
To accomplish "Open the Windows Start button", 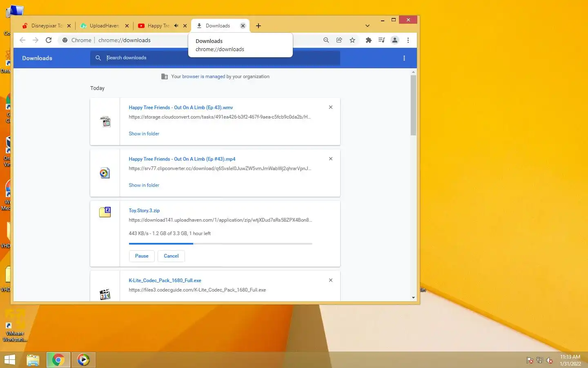I will pos(9,360).
